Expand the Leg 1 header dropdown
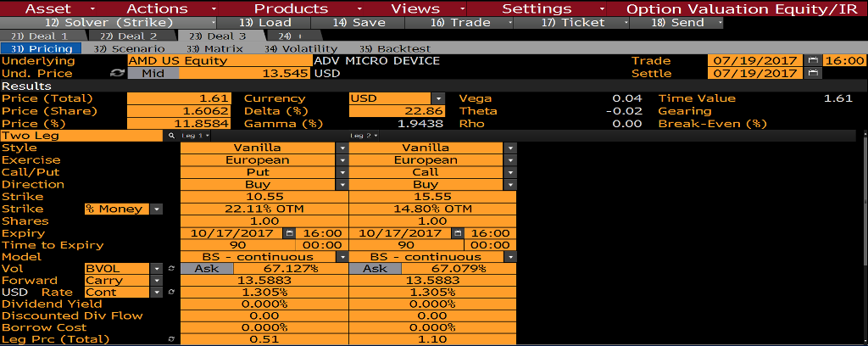This screenshot has height=346, width=868. click(209, 136)
